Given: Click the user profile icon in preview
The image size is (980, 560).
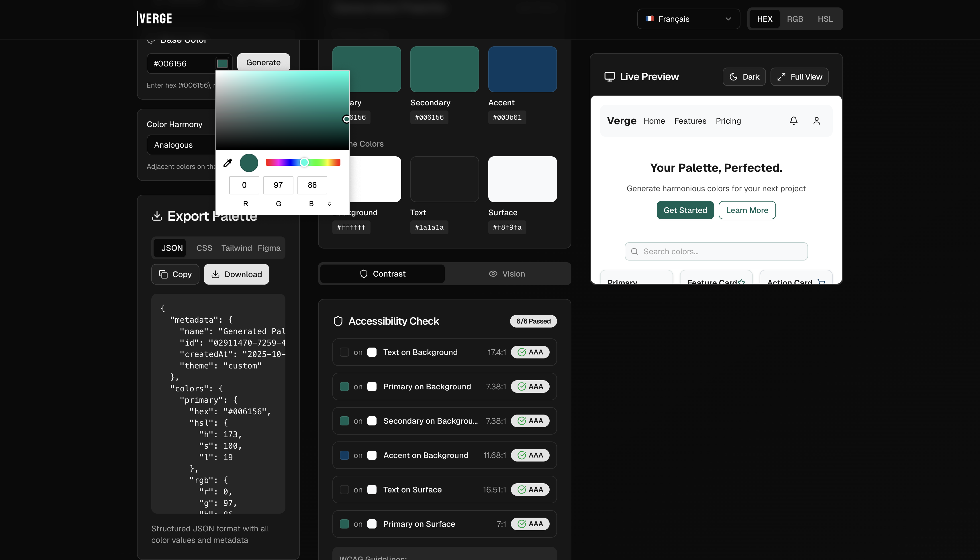Looking at the screenshot, I should tap(816, 121).
